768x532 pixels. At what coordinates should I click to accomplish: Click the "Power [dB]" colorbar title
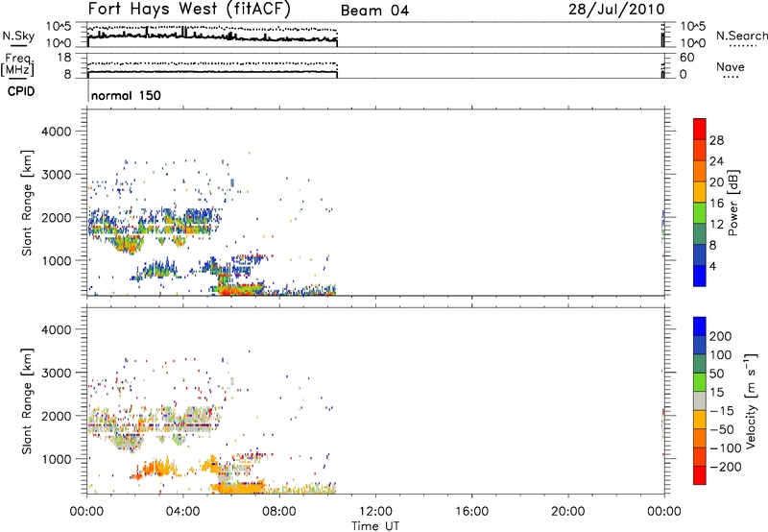click(732, 203)
